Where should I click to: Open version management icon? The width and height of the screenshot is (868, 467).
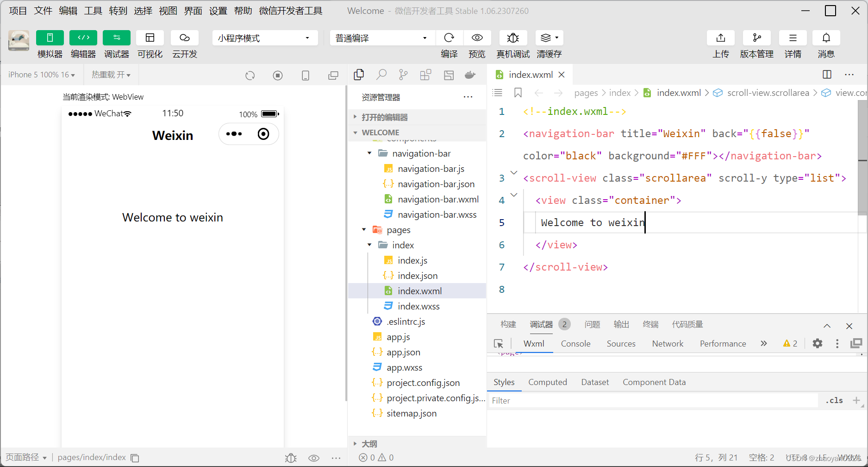757,38
